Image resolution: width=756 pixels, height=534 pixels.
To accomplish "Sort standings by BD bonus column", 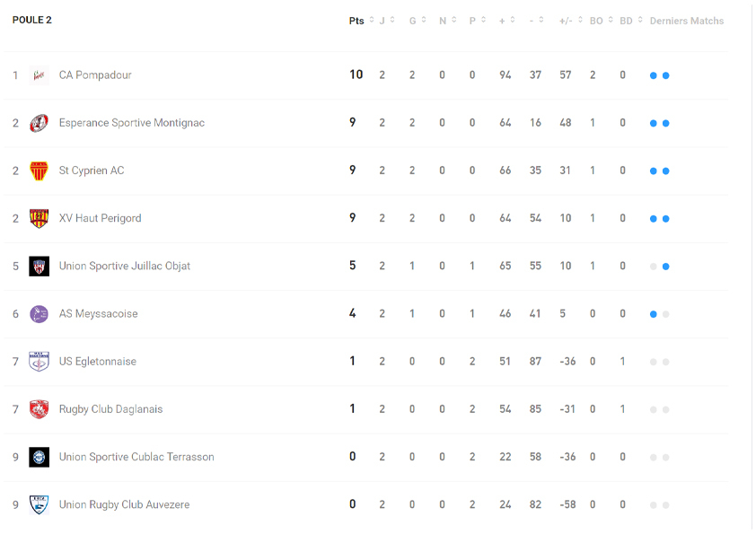I will click(x=628, y=21).
